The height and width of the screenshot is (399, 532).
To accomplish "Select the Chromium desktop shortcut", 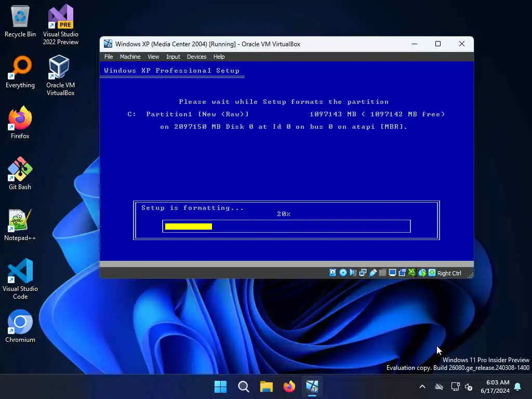I will click(20, 326).
